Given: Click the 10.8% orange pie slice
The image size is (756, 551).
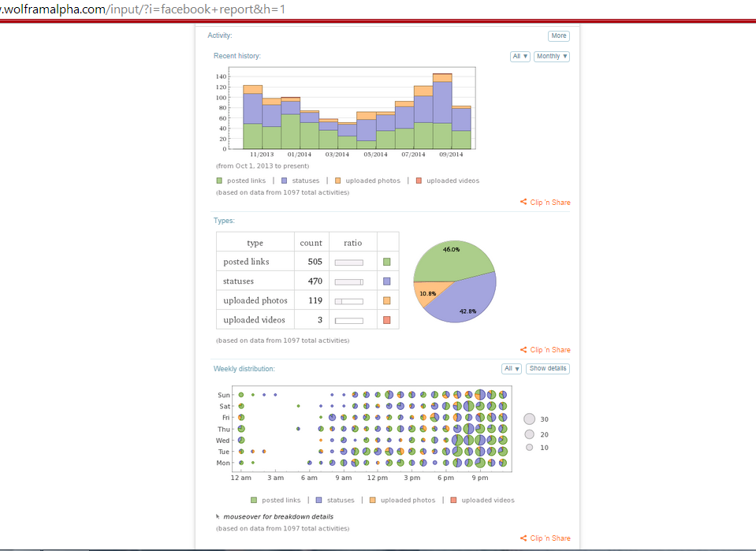Looking at the screenshot, I should [426, 293].
